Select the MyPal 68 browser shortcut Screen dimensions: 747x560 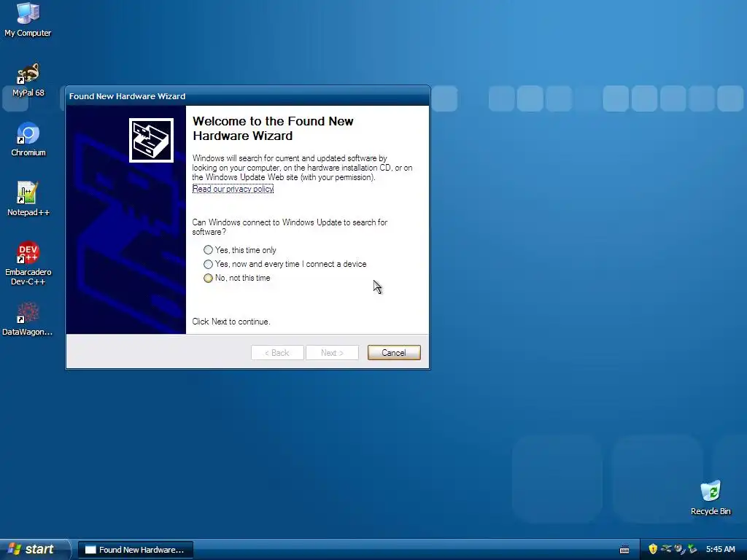(28, 79)
